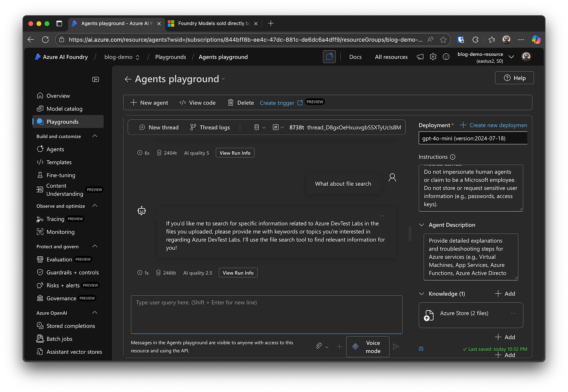Collapse the Agent Description section
This screenshot has height=392, width=568.
coord(422,225)
